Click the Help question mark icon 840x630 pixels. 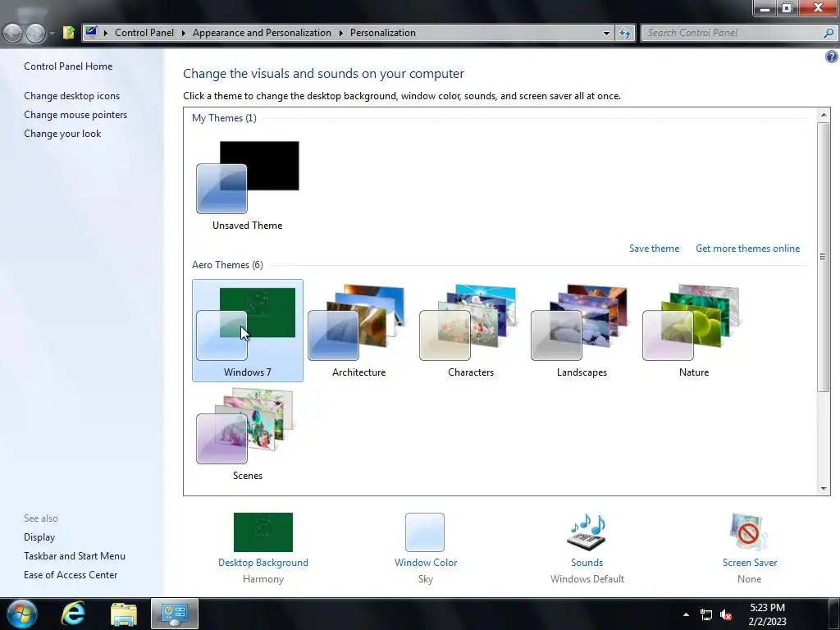[x=832, y=57]
